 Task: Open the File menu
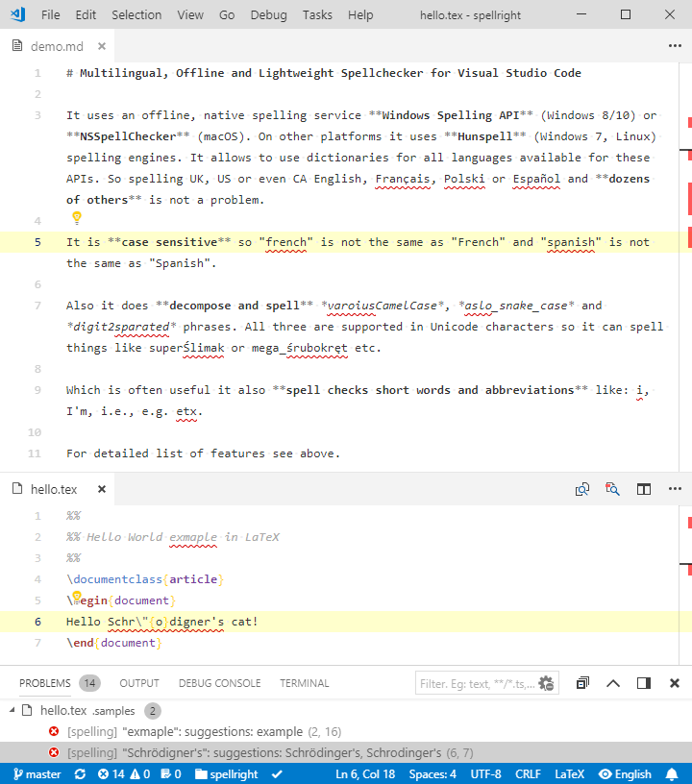tap(51, 15)
